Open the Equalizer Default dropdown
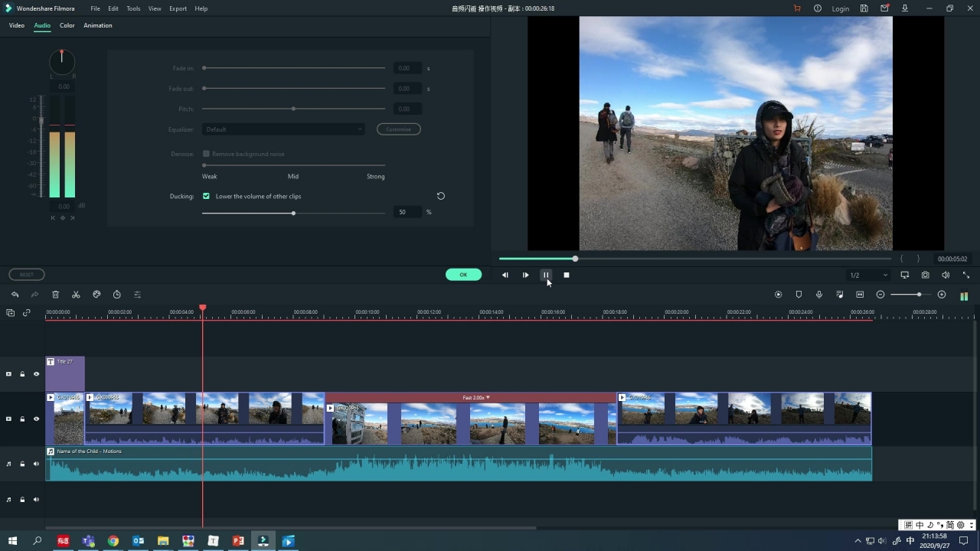The image size is (980, 551). 283,129
